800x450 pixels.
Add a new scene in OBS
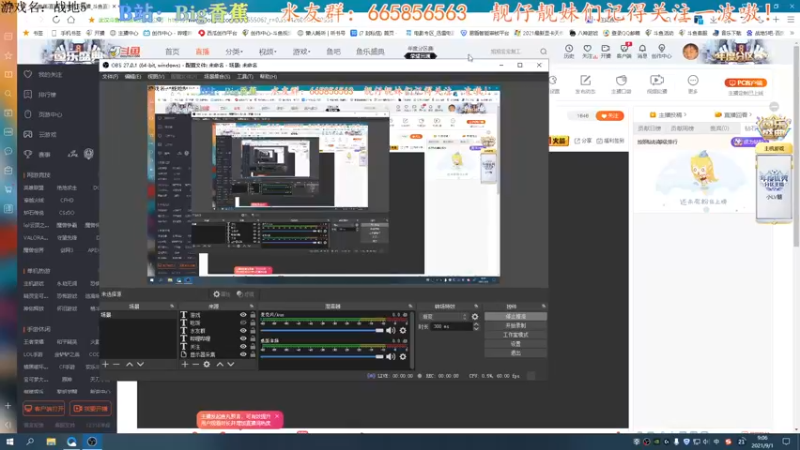pyautogui.click(x=106, y=364)
